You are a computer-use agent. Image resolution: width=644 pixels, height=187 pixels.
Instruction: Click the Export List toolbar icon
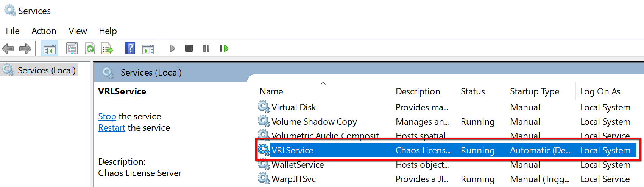coord(107,49)
